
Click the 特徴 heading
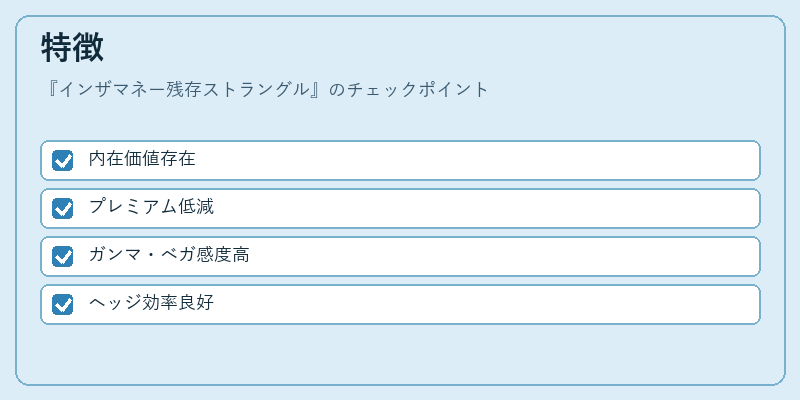pos(72,47)
